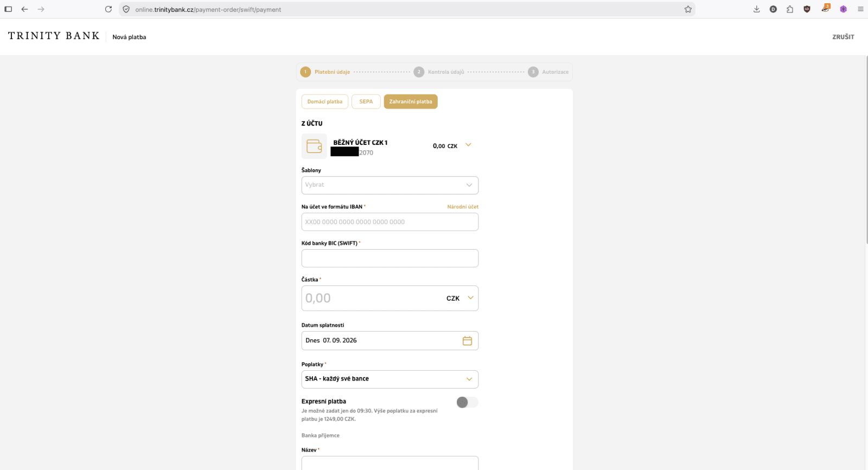This screenshot has width=868, height=470.
Task: Focus the IBAN account input field
Action: pos(390,222)
